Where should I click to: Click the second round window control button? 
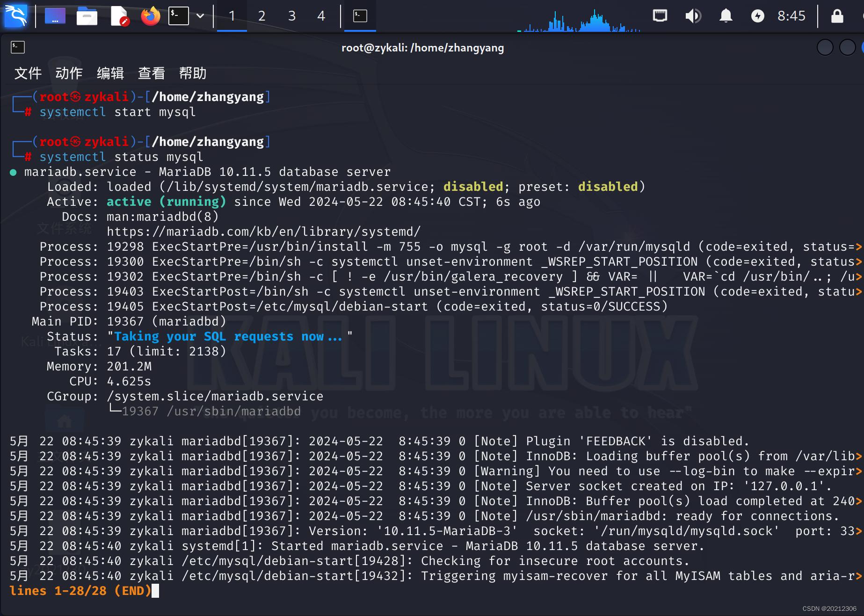point(848,47)
